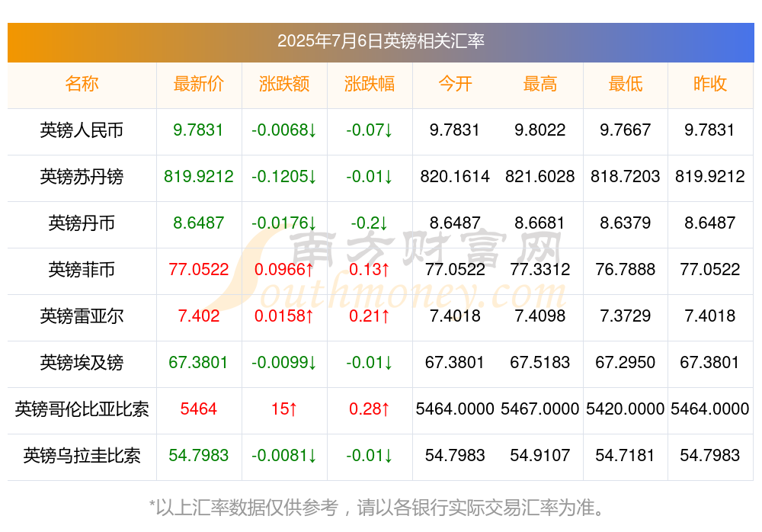Select latest price 5464 in red

pyautogui.click(x=198, y=409)
